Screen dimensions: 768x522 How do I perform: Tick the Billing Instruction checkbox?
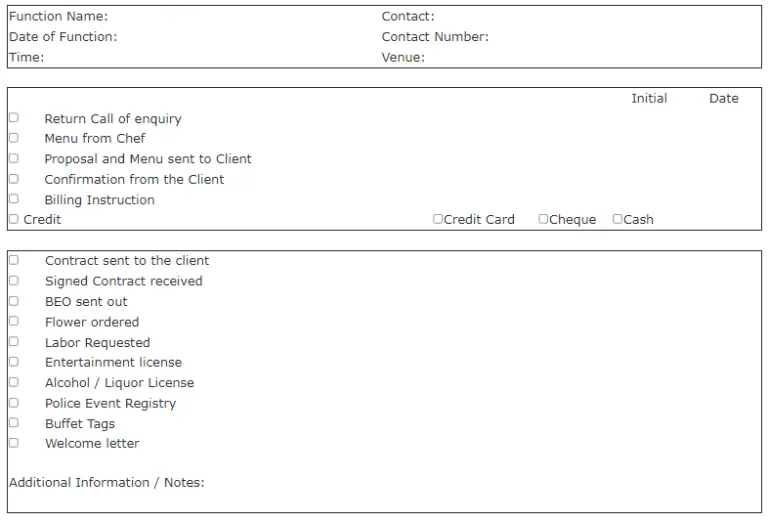(x=14, y=199)
